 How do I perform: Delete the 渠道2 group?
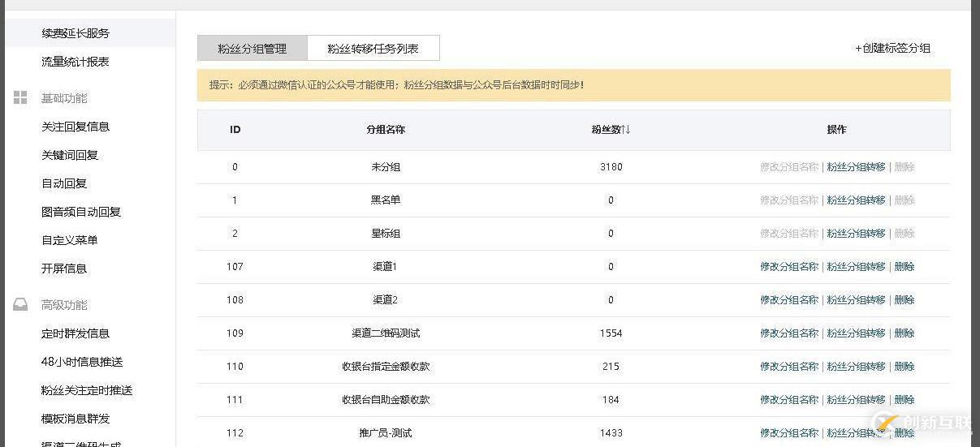click(x=904, y=300)
